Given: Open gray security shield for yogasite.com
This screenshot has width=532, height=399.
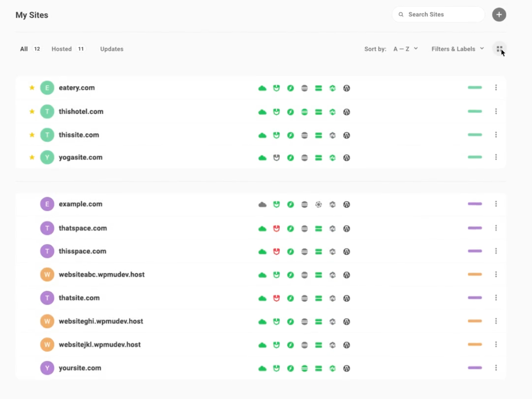Looking at the screenshot, I should 276,158.
